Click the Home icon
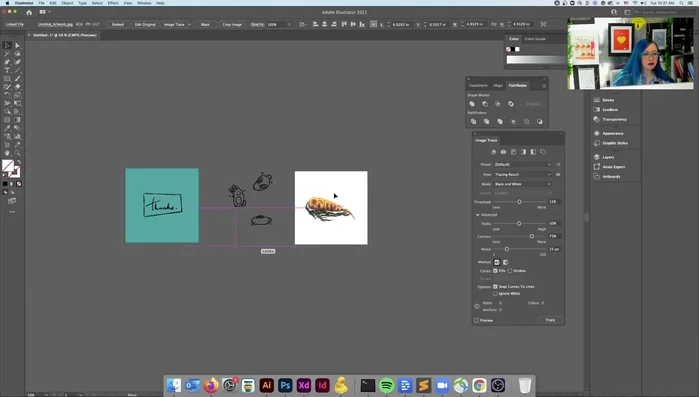 29,12
